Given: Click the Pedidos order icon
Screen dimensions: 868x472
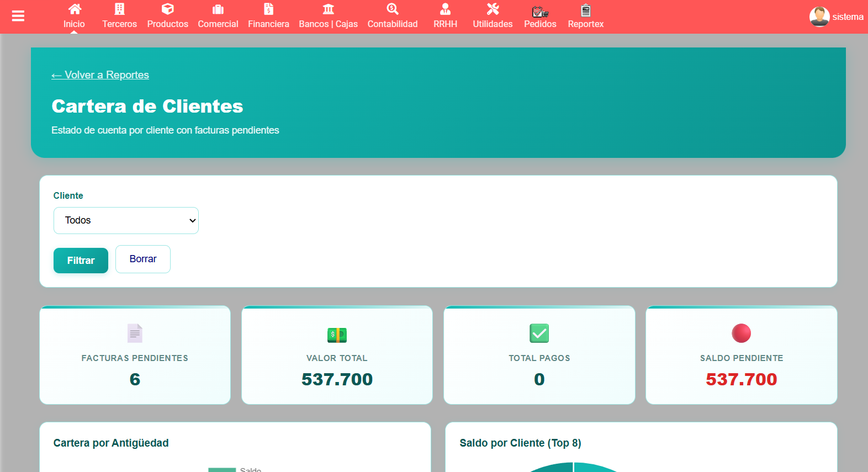Looking at the screenshot, I should (540, 11).
